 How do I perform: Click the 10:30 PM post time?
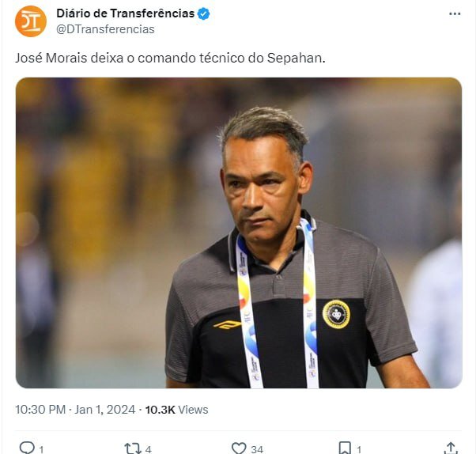(40, 410)
